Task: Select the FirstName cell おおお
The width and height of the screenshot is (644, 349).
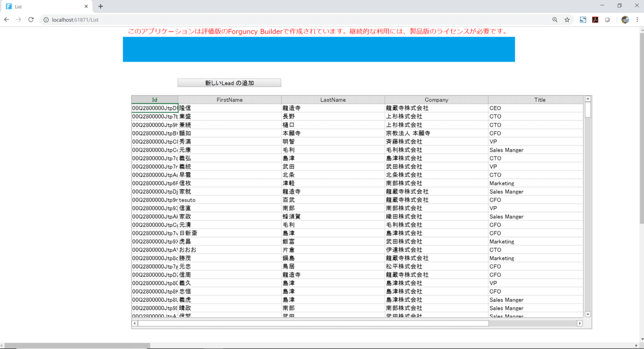Action: coord(230,250)
